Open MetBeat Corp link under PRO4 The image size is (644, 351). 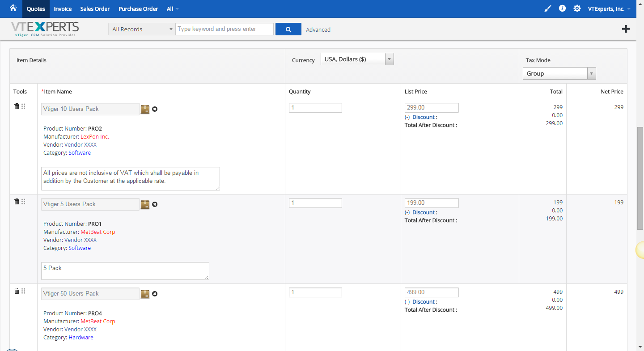click(98, 321)
